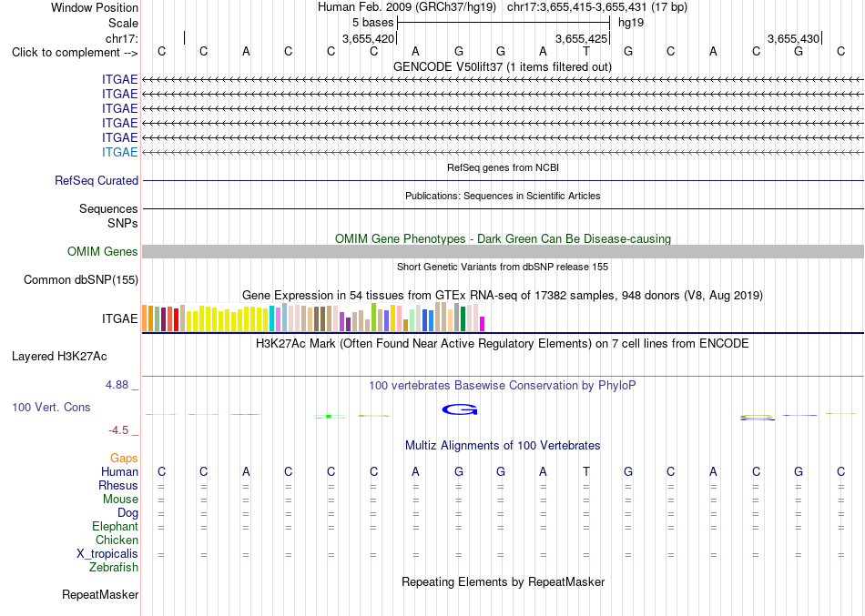
Task: Click the hg19 label beside scale bar
Action: click(x=631, y=23)
